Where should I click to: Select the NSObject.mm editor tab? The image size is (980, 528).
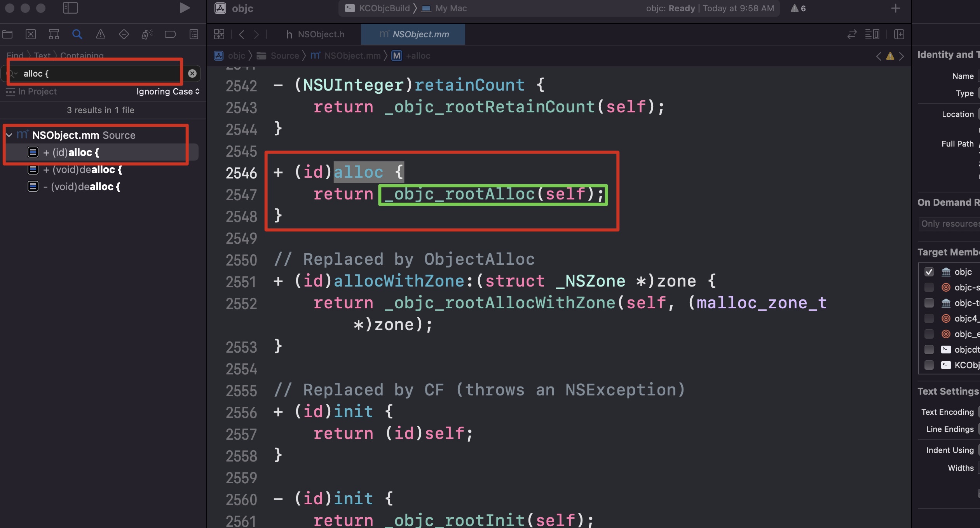(x=414, y=34)
